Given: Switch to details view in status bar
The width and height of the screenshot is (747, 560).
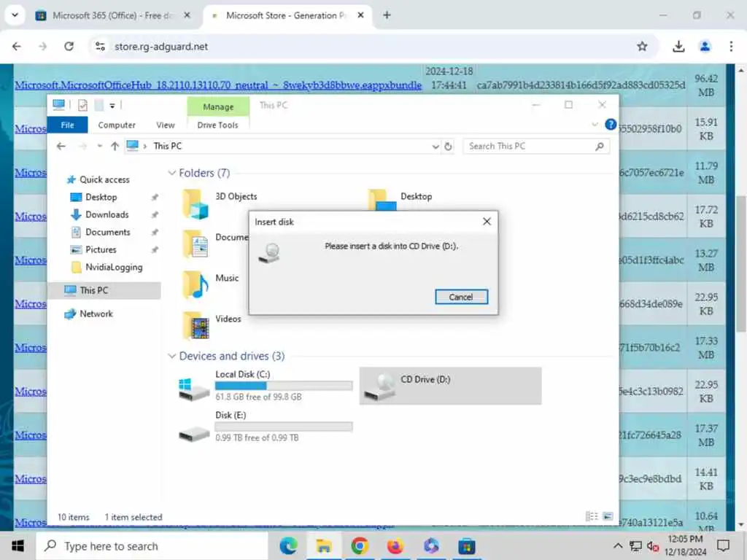Looking at the screenshot, I should [x=592, y=517].
